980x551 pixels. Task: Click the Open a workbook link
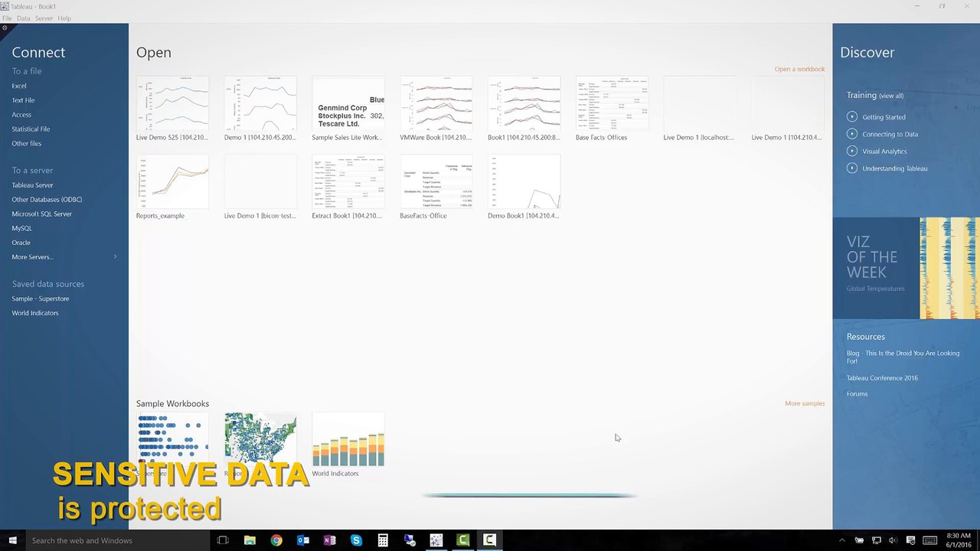799,69
